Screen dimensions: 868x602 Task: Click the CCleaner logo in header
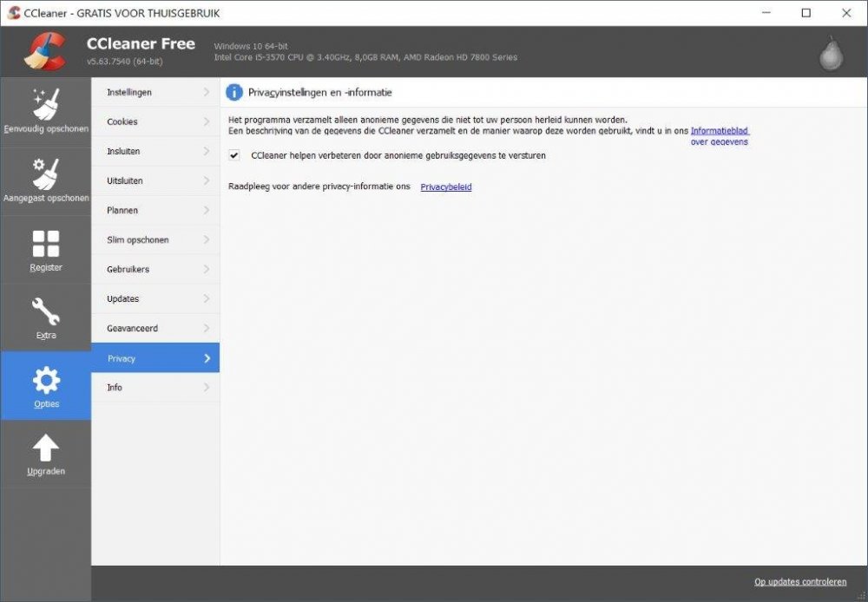45,51
